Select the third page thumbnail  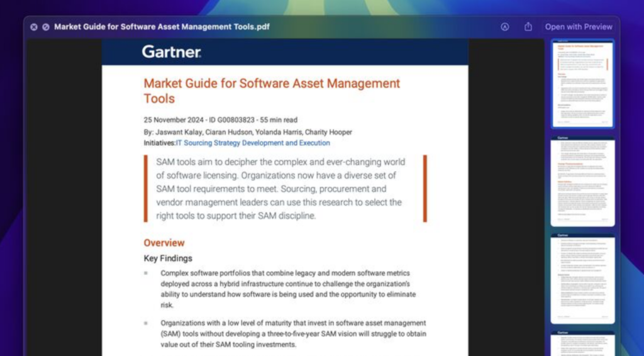click(582, 279)
